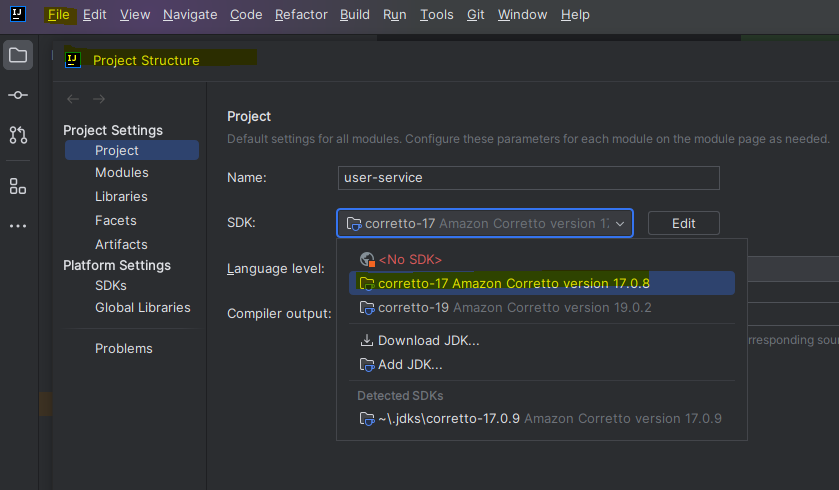Open the Commit tool window icon

tap(18, 95)
